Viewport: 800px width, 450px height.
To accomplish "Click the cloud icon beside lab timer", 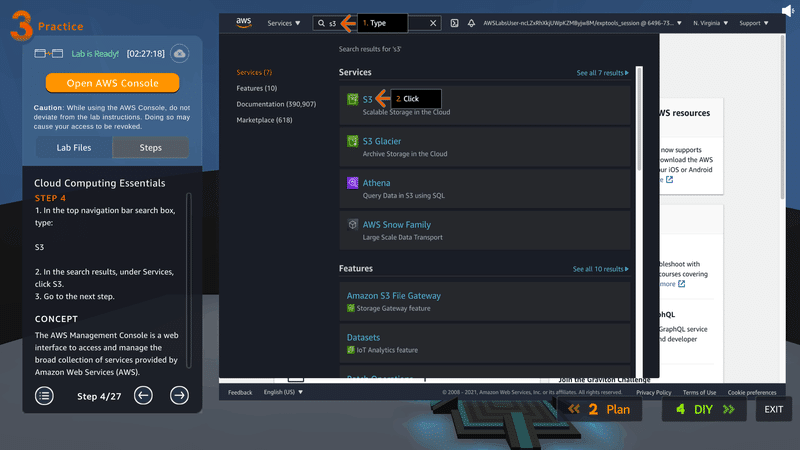I will click(x=180, y=54).
